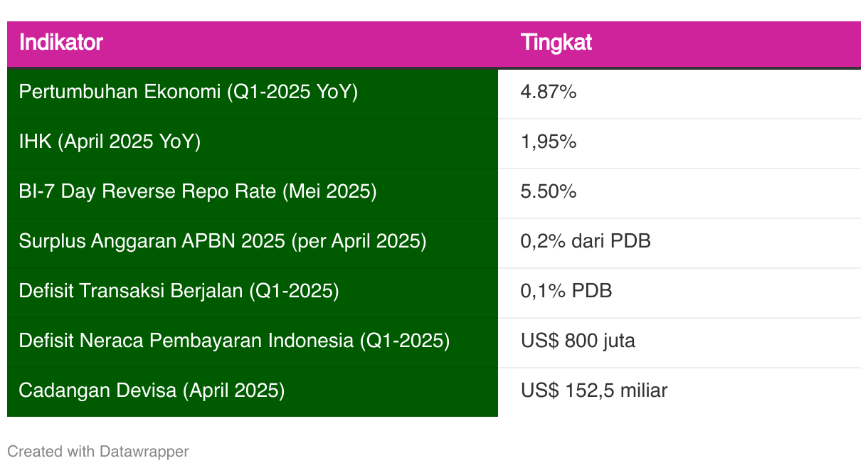Click the 0,2% dari PDB value
The height and width of the screenshot is (468, 868).
point(586,241)
